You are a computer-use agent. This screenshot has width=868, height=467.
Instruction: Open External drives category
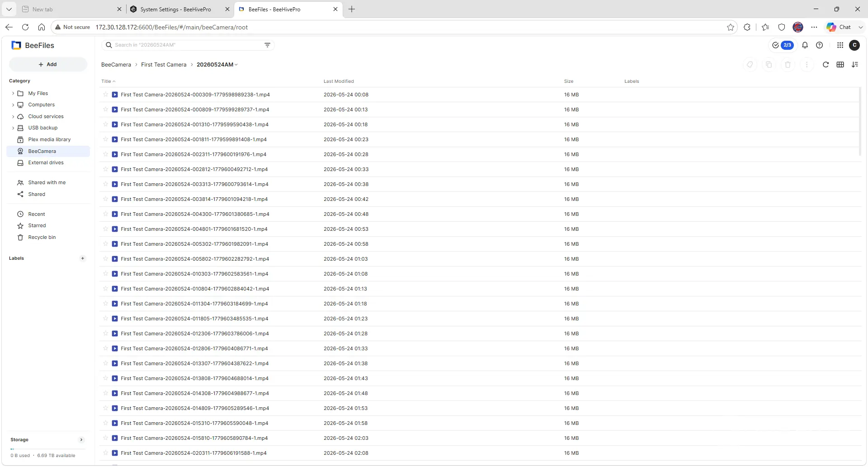46,162
